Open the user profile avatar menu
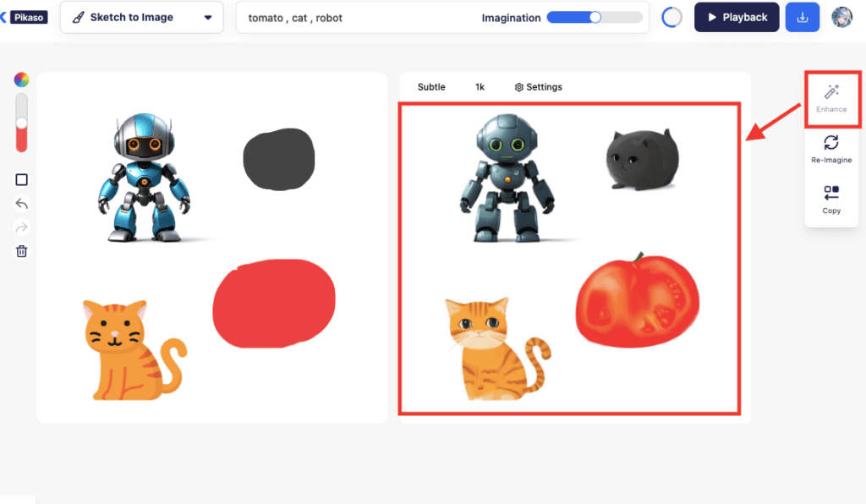 [x=842, y=17]
